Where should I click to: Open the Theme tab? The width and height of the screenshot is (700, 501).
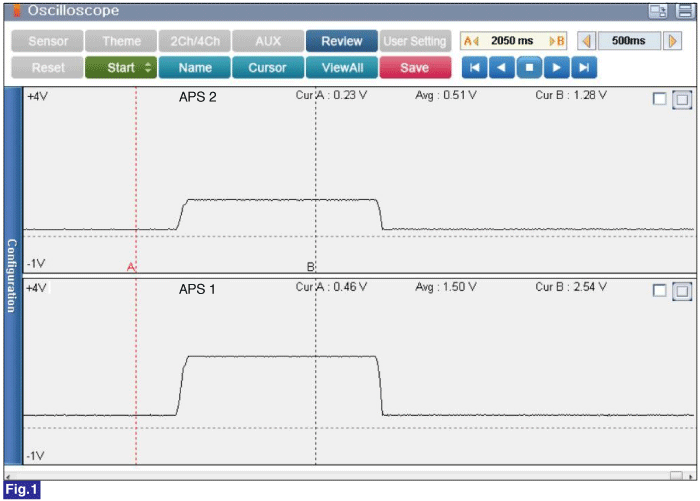pyautogui.click(x=121, y=41)
